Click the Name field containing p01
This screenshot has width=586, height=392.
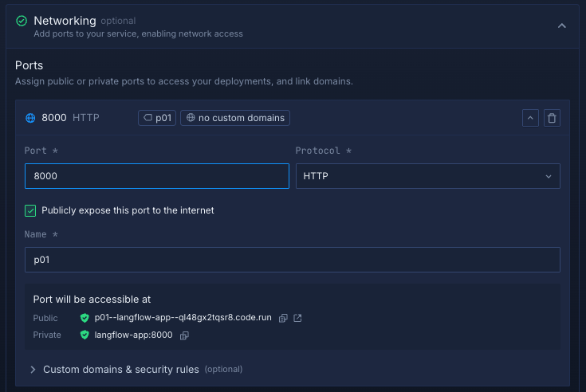292,260
